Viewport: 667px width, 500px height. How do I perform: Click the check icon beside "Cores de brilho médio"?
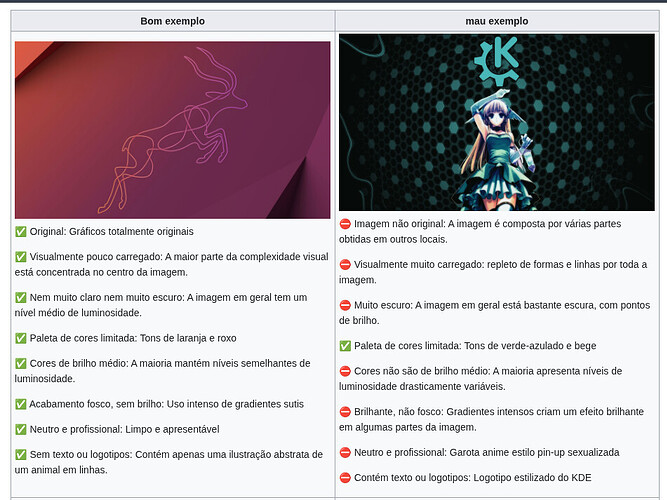(20, 363)
